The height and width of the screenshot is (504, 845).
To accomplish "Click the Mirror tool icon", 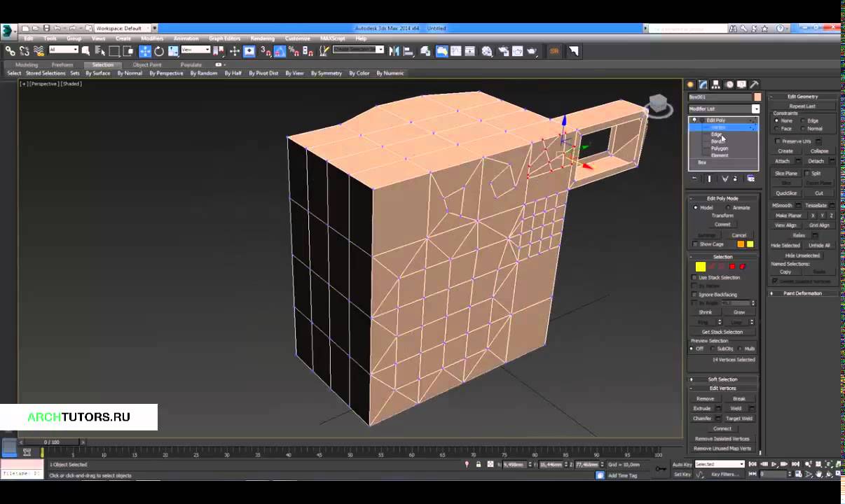I will click(394, 51).
